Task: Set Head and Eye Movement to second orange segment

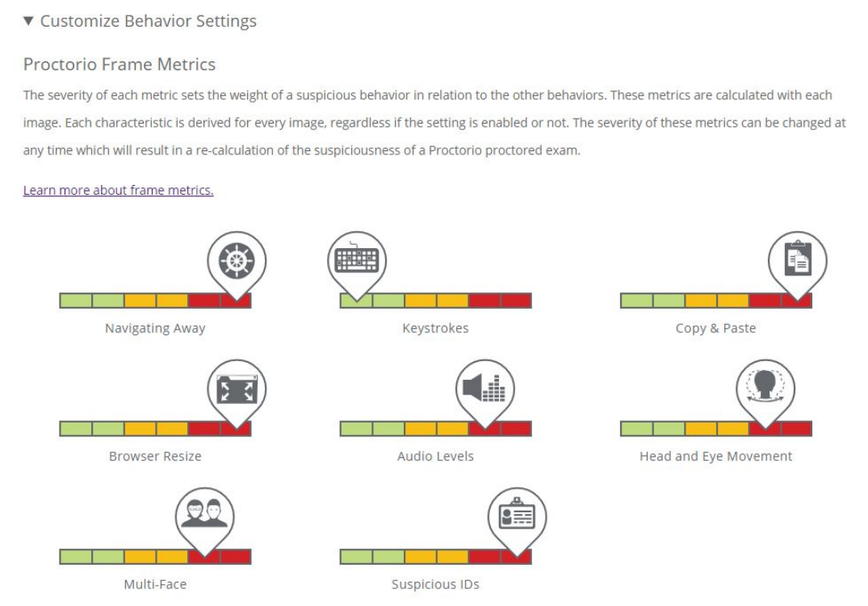Action: [732, 428]
